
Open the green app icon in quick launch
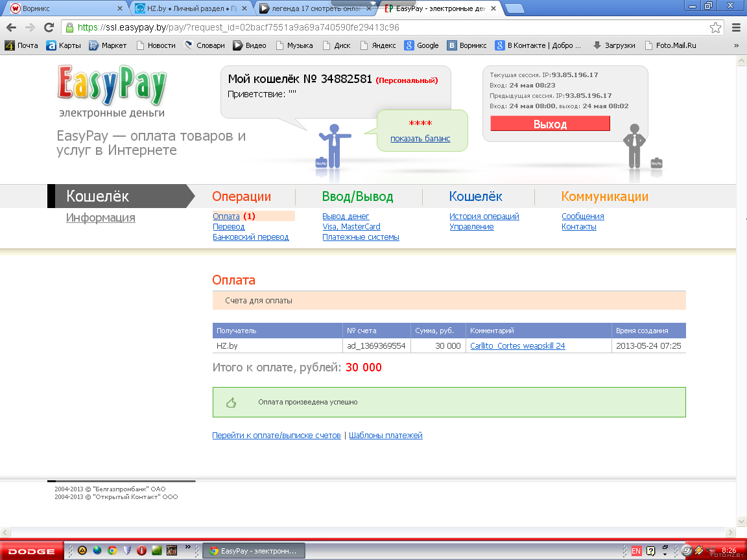[156, 550]
